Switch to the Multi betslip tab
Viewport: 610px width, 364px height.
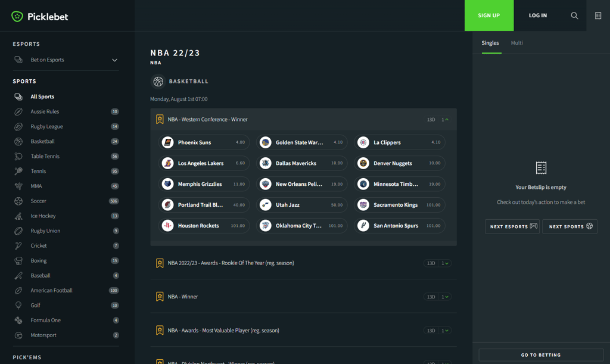pos(516,43)
